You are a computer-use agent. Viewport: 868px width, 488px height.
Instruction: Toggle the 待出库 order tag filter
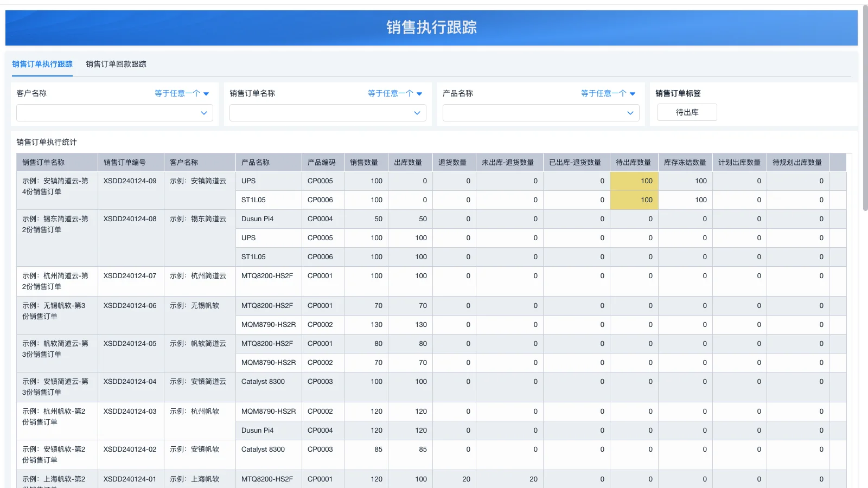pos(687,112)
